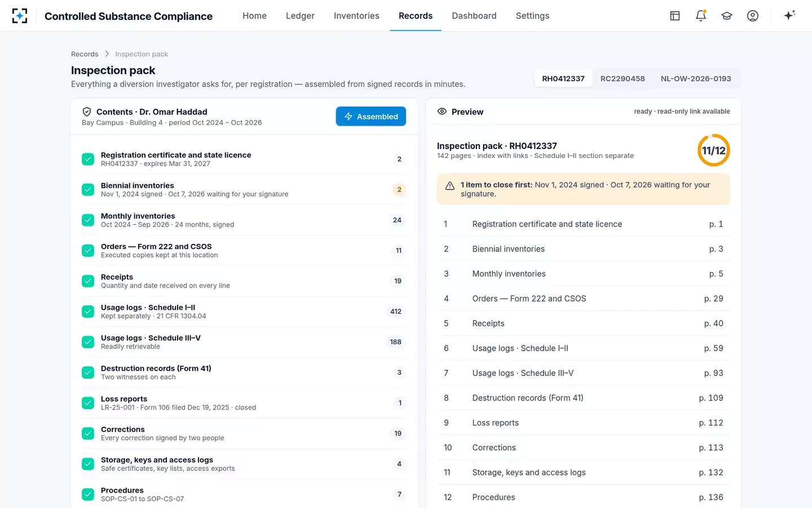Screen dimensions: 812x508
Task: Toggle Loss reports checkbox
Action: coord(88,403)
